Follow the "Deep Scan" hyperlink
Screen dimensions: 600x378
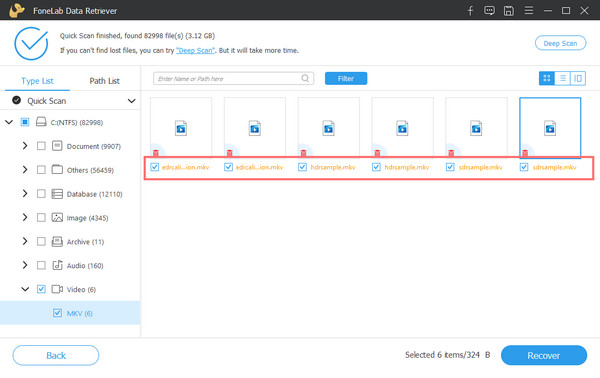(x=196, y=51)
